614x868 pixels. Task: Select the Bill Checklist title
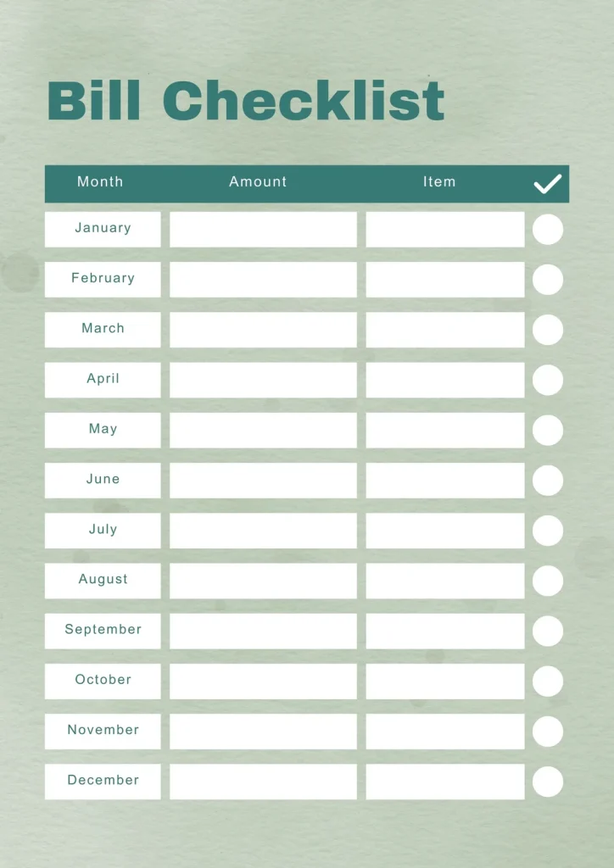pos(246,101)
